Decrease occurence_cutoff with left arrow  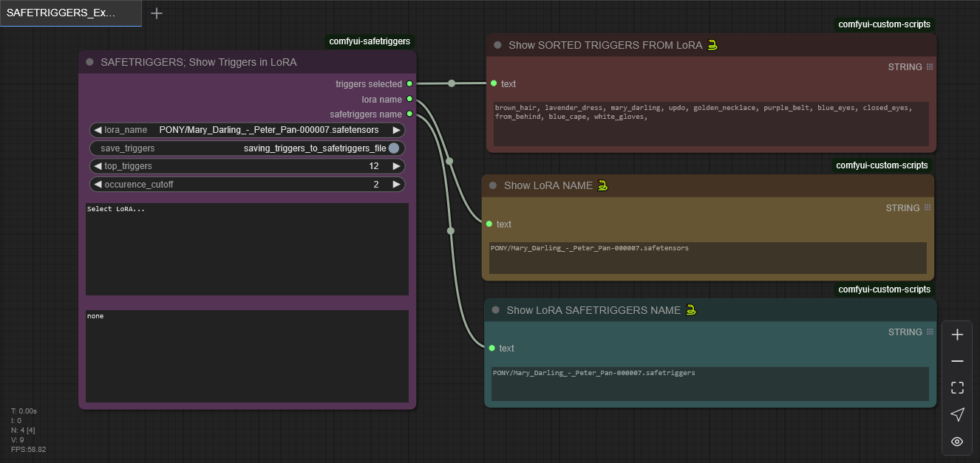(x=98, y=184)
